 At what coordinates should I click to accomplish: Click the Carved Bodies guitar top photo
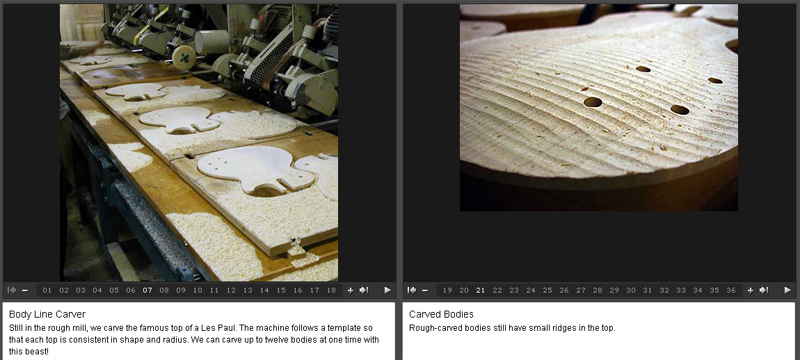click(x=599, y=108)
